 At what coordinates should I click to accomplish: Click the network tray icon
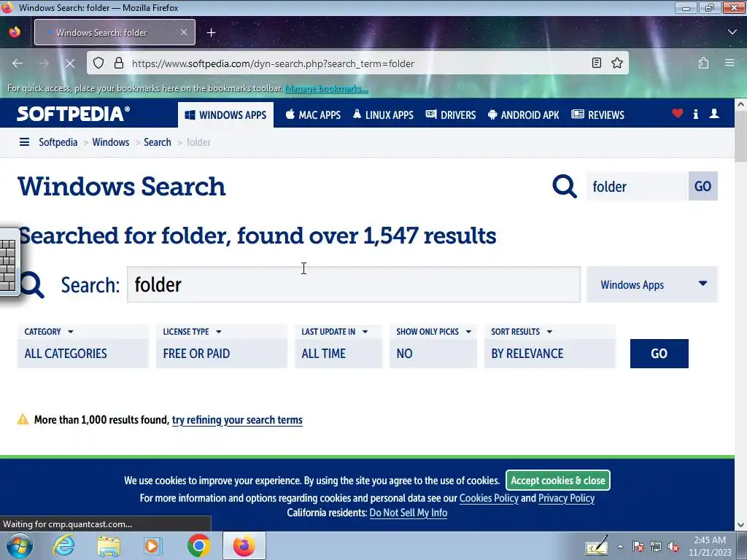656,547
